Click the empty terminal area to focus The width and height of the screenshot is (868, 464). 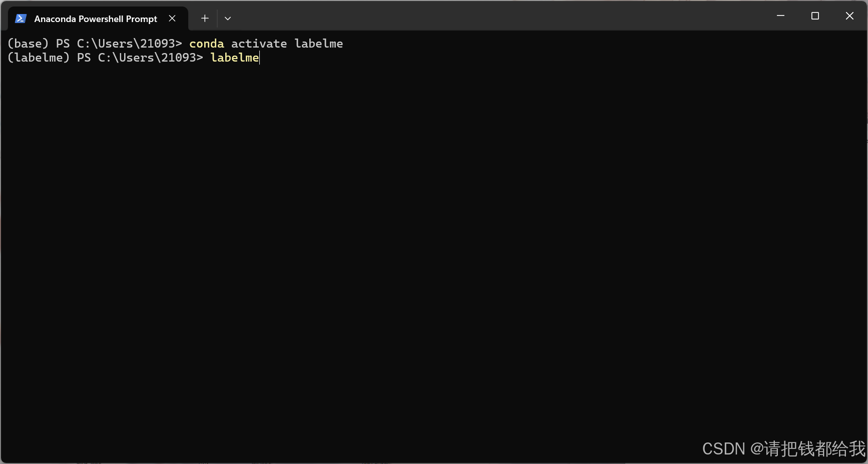[x=433, y=250]
